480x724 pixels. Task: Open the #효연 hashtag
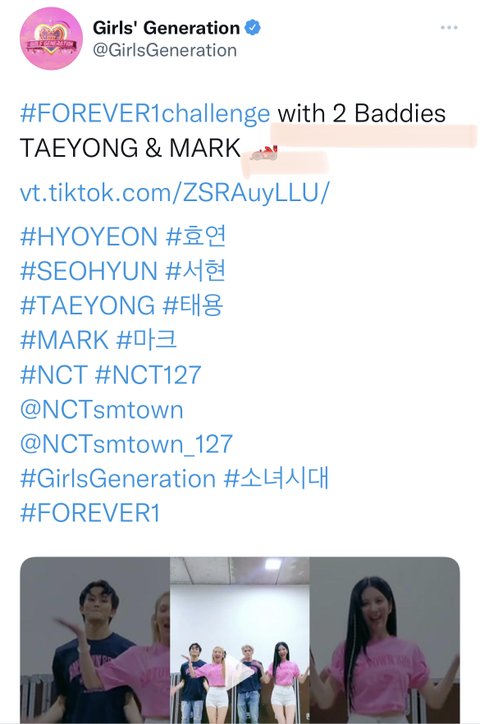tap(196, 236)
